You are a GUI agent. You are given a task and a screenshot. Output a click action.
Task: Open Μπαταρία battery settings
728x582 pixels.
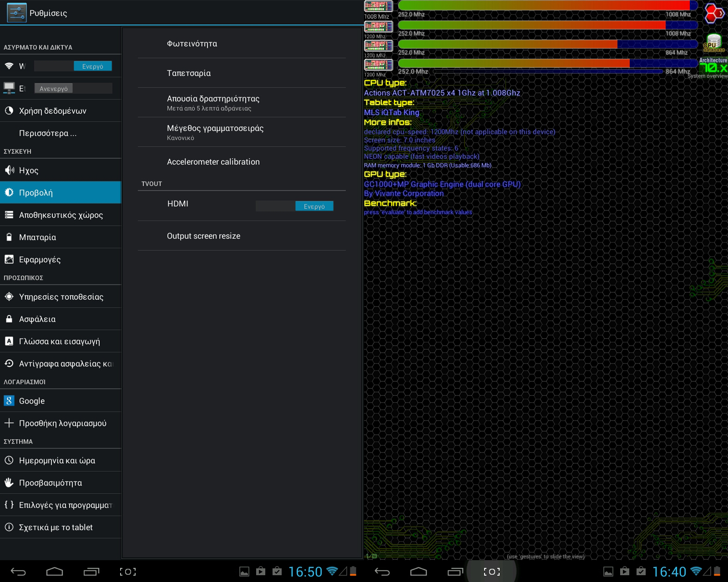pyautogui.click(x=61, y=237)
